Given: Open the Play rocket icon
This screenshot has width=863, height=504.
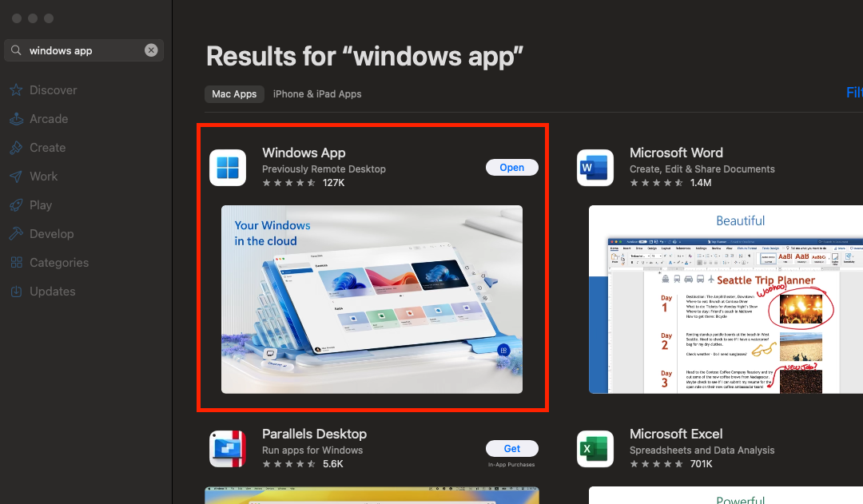Looking at the screenshot, I should pos(17,205).
